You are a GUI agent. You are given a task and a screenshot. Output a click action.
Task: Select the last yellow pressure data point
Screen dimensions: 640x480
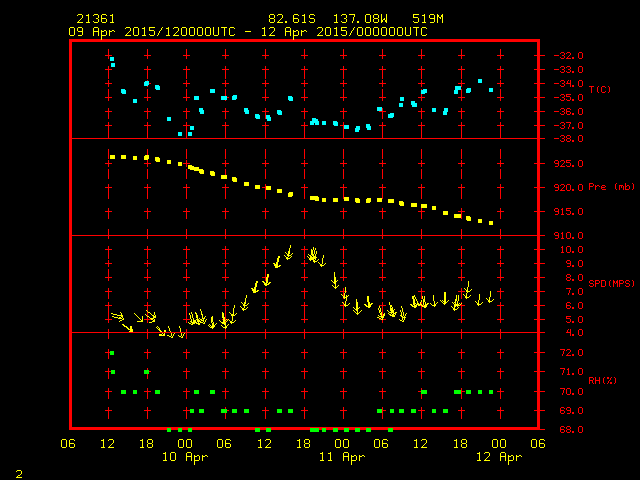click(x=492, y=223)
